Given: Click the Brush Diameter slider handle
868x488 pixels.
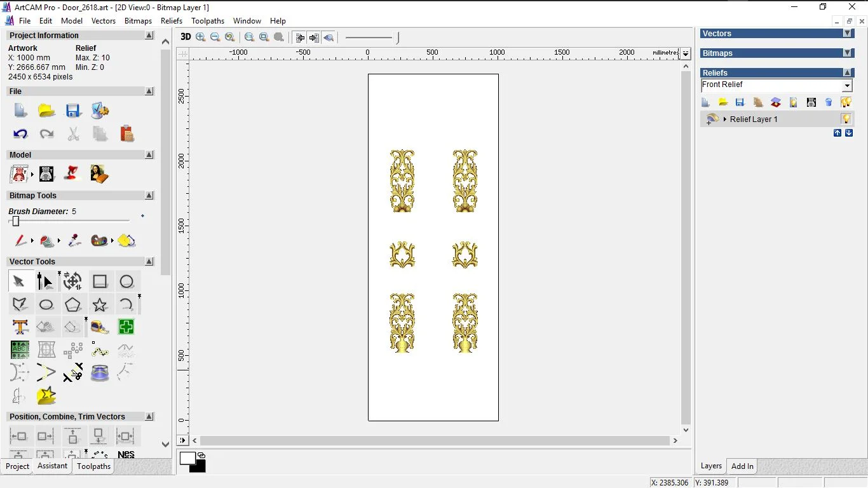Looking at the screenshot, I should point(16,221).
